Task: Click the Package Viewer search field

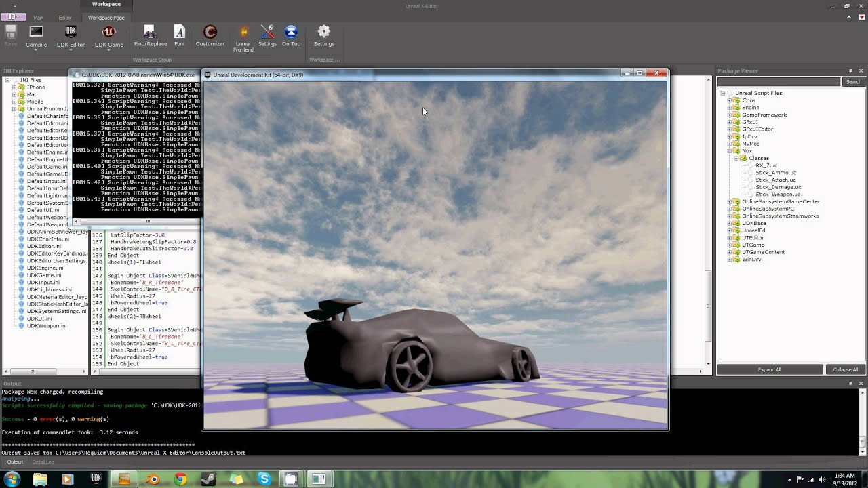Action: pyautogui.click(x=779, y=82)
